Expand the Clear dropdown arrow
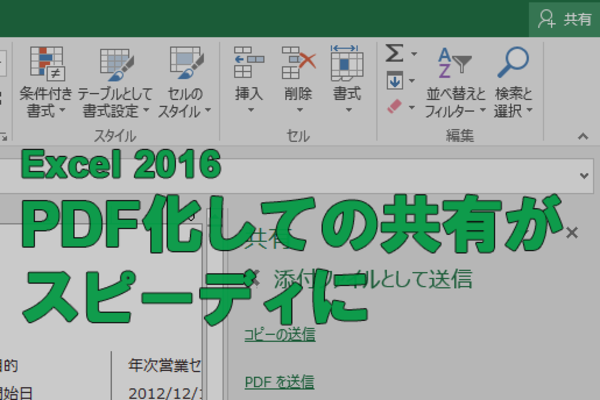 (412, 108)
